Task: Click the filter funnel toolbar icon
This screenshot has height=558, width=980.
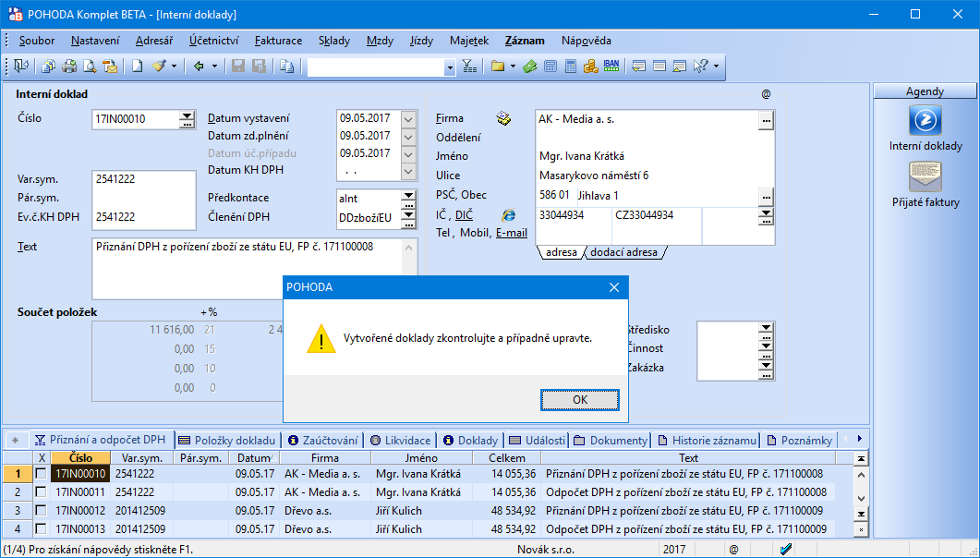Action: tap(469, 67)
